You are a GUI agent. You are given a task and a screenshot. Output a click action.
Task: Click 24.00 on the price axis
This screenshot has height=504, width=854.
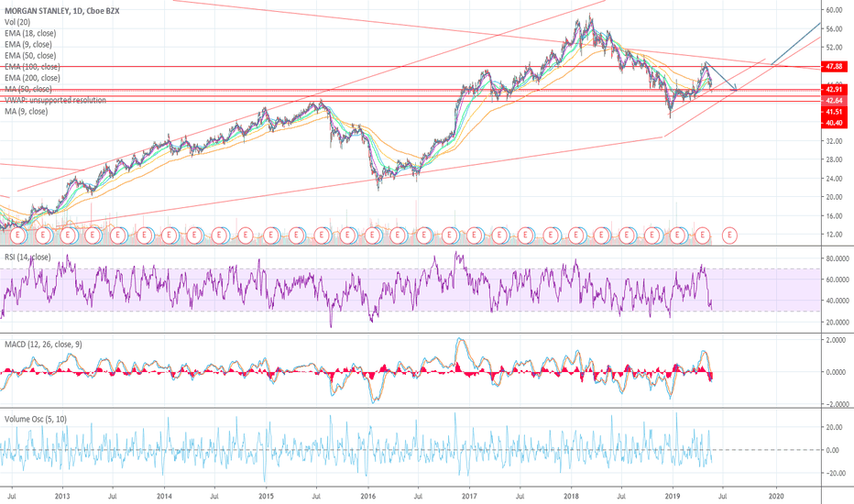[834, 178]
